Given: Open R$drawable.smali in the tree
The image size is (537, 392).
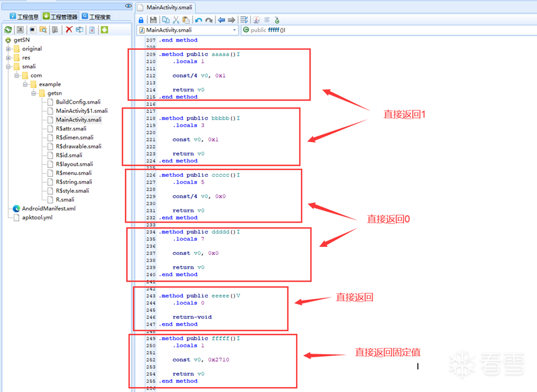Looking at the screenshot, I should pos(79,146).
